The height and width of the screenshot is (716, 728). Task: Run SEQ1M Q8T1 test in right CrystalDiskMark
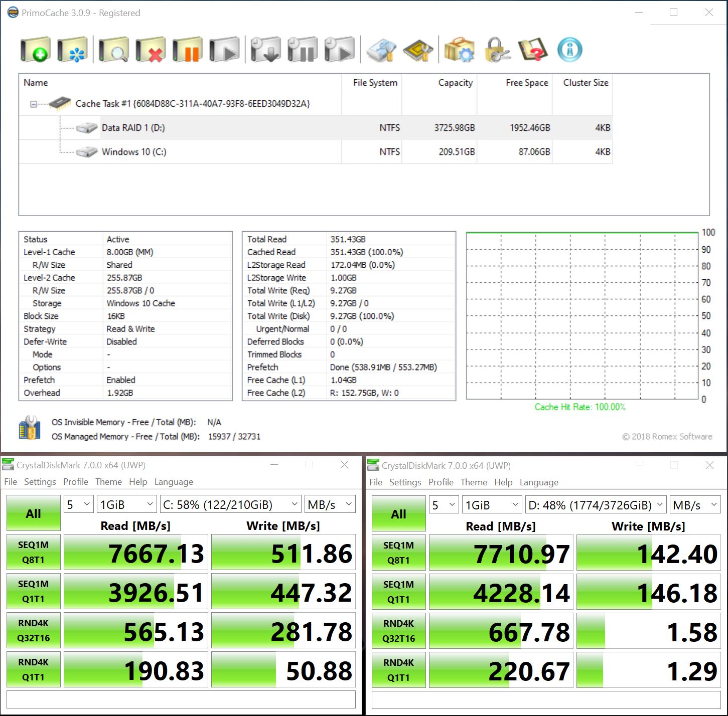pos(399,553)
